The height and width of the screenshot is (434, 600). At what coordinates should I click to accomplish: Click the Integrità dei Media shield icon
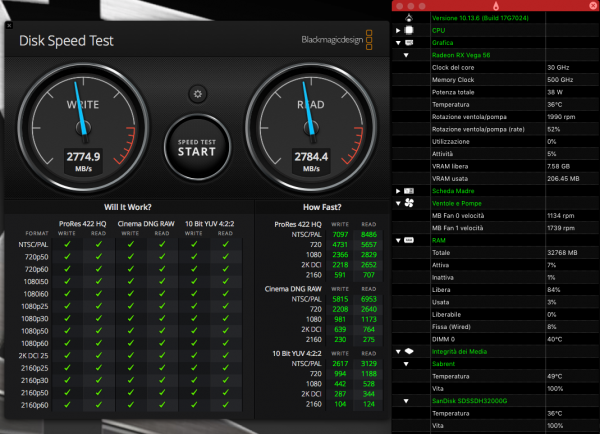[x=409, y=351]
